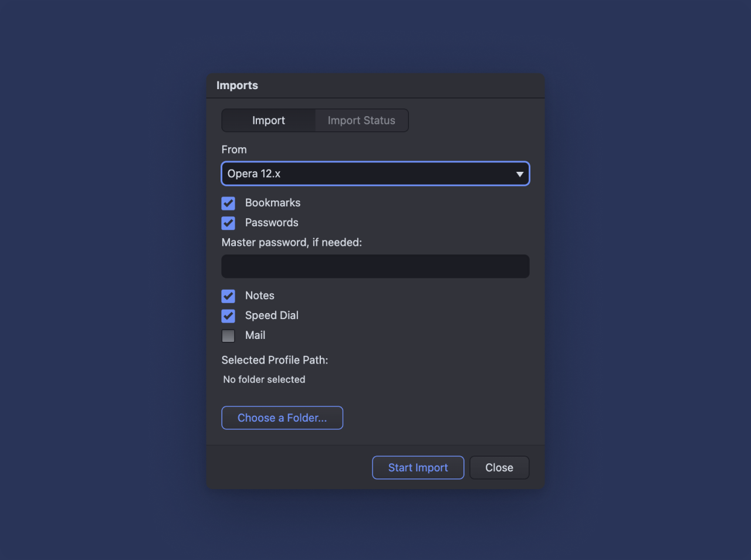Switch to the Import tab
The width and height of the screenshot is (751, 560).
pyautogui.click(x=269, y=120)
